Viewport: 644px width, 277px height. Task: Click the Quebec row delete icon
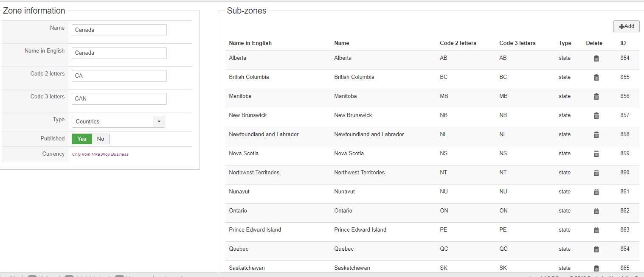(596, 249)
